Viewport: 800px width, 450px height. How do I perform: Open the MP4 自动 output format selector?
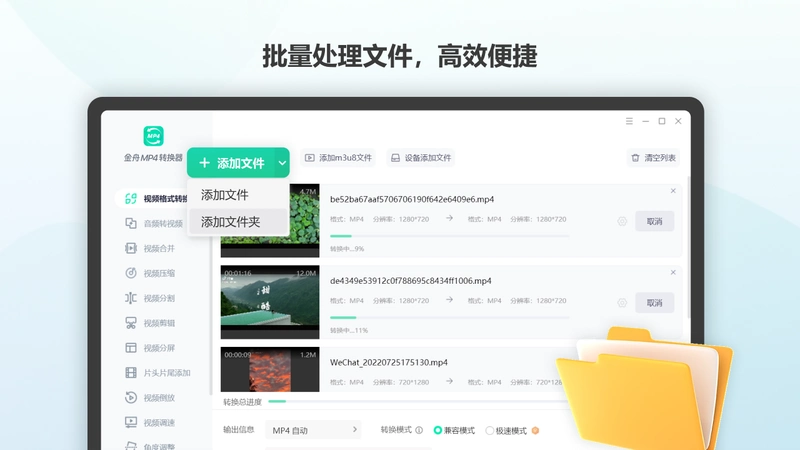tap(313, 430)
